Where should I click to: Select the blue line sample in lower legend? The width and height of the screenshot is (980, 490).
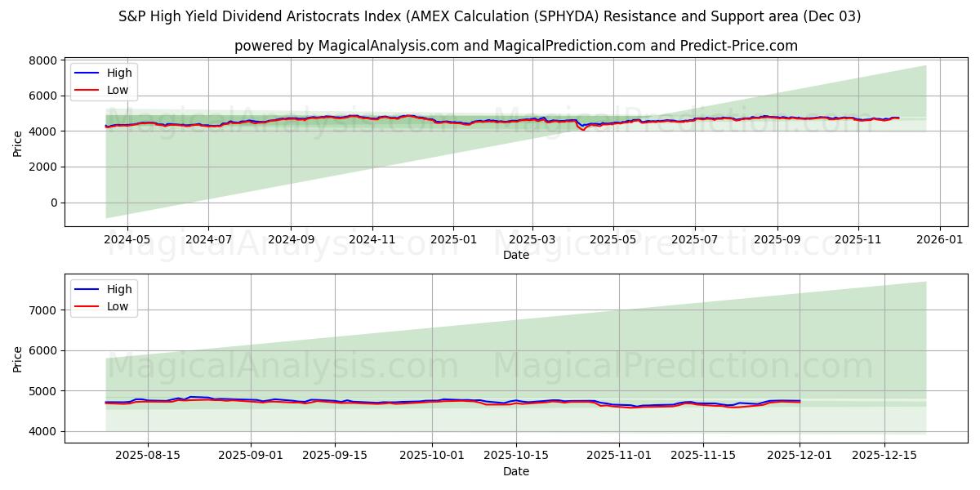pyautogui.click(x=87, y=289)
